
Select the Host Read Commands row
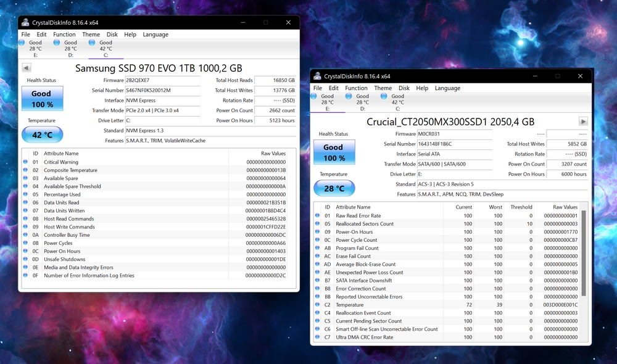click(154, 218)
